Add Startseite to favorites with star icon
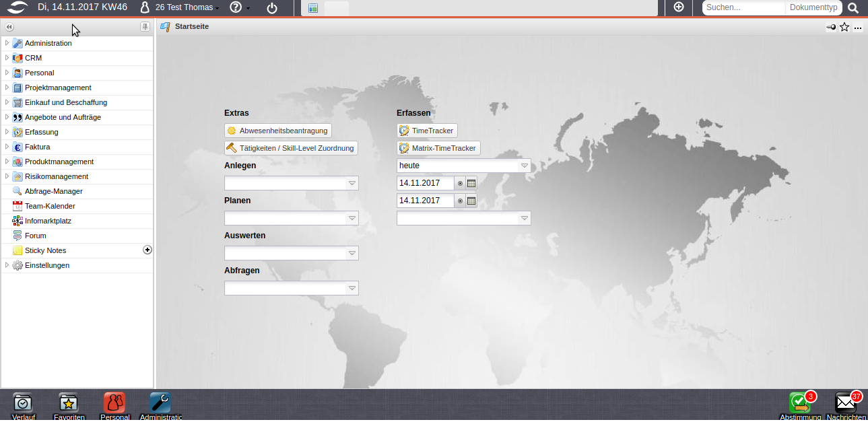The image size is (868, 422). pos(844,28)
